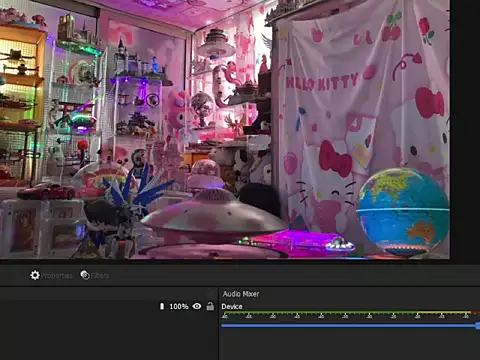Image resolution: width=480 pixels, height=360 pixels.
Task: Click the green audio level meter for Device
Action: (319, 313)
